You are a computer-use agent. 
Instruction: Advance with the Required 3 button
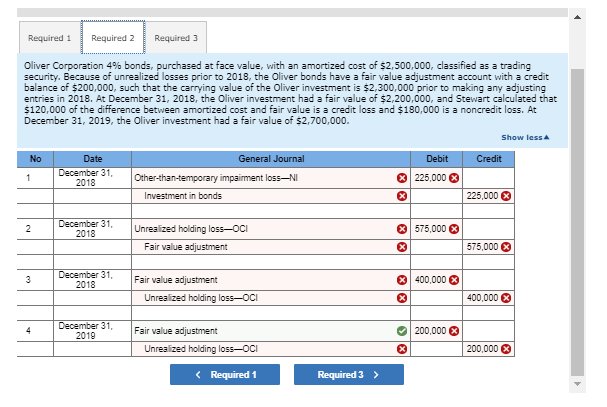(349, 374)
